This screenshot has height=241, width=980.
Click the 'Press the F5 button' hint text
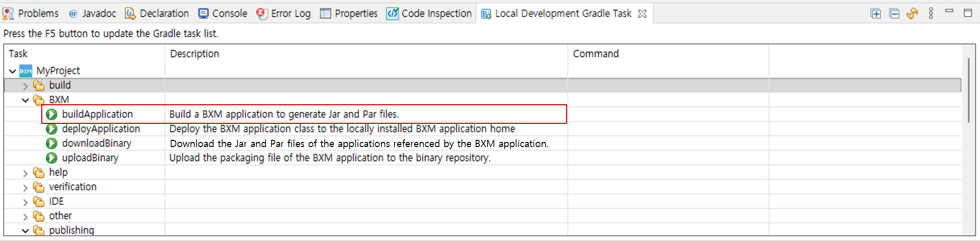click(x=111, y=34)
